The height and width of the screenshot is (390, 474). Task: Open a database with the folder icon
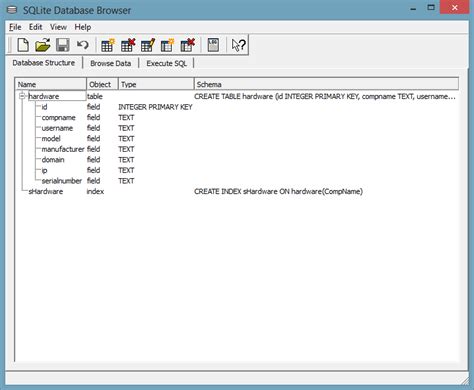click(43, 45)
